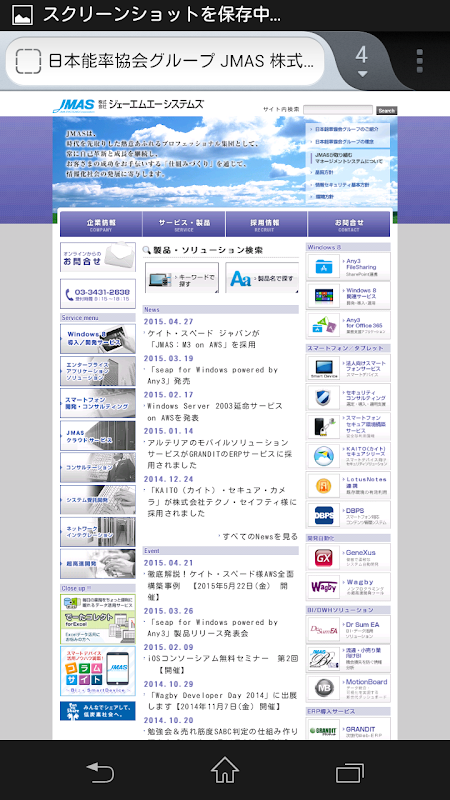The image size is (450, 800).
Task: Open コンサルテーション service banner
Action: [x=98, y=467]
